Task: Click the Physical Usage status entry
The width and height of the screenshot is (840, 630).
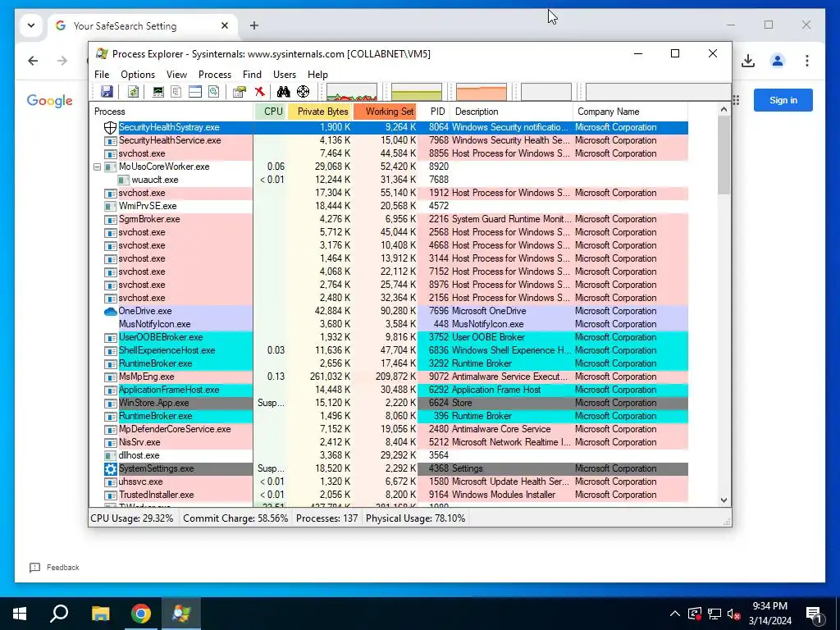Action: tap(415, 518)
